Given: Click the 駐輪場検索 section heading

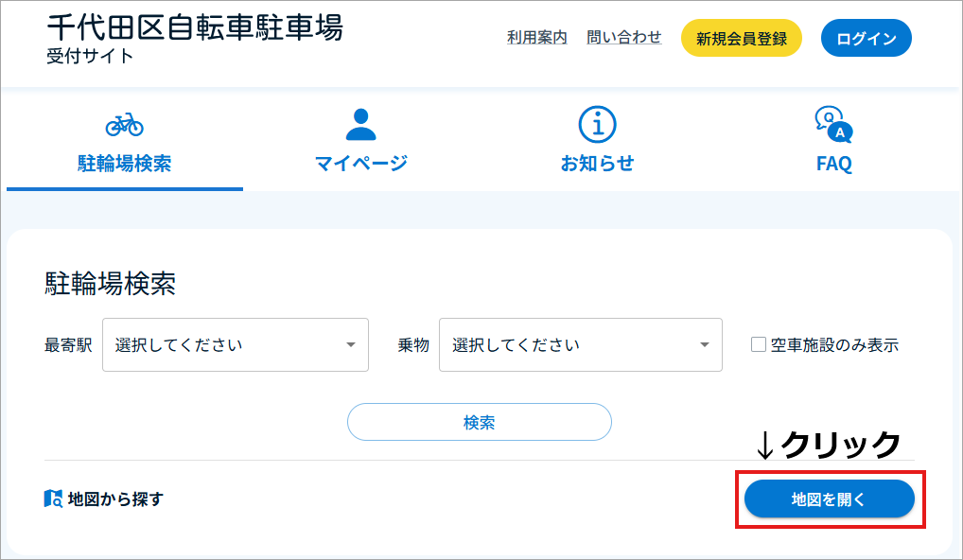Looking at the screenshot, I should point(110,283).
